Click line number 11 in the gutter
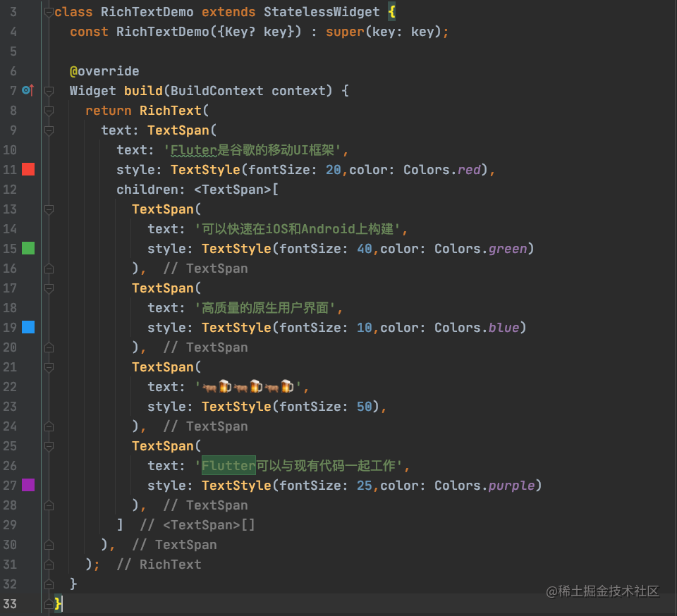 9,170
